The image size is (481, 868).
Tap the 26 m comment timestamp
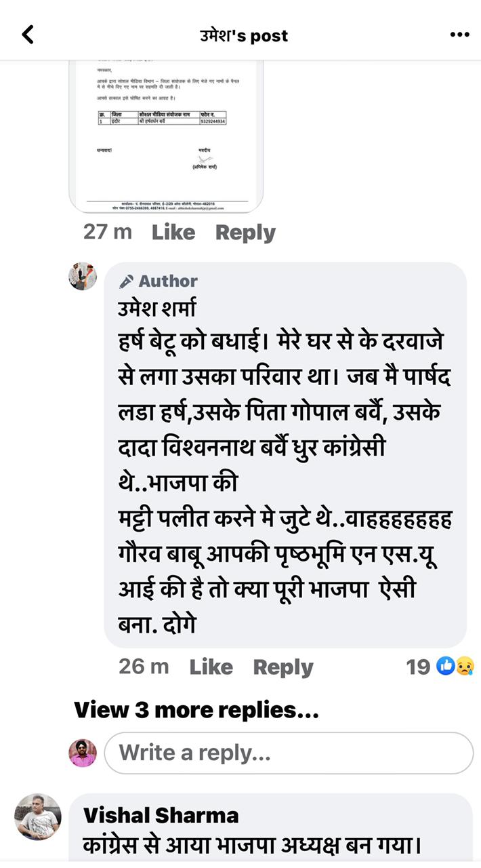(x=144, y=667)
